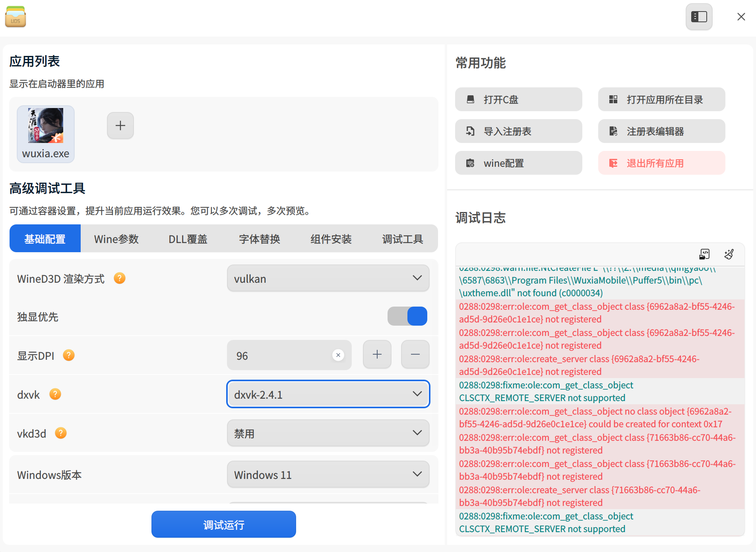Start the 调试运行 debug run

pos(224,525)
